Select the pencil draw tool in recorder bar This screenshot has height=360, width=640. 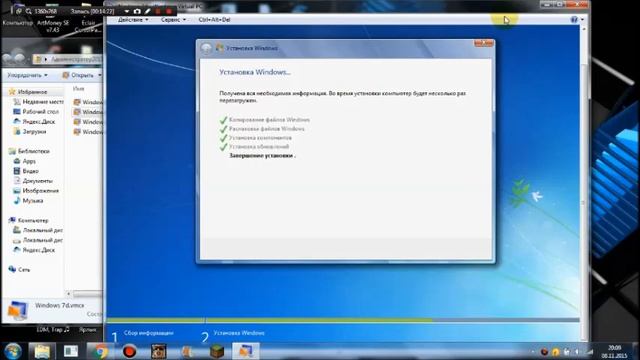point(147,11)
